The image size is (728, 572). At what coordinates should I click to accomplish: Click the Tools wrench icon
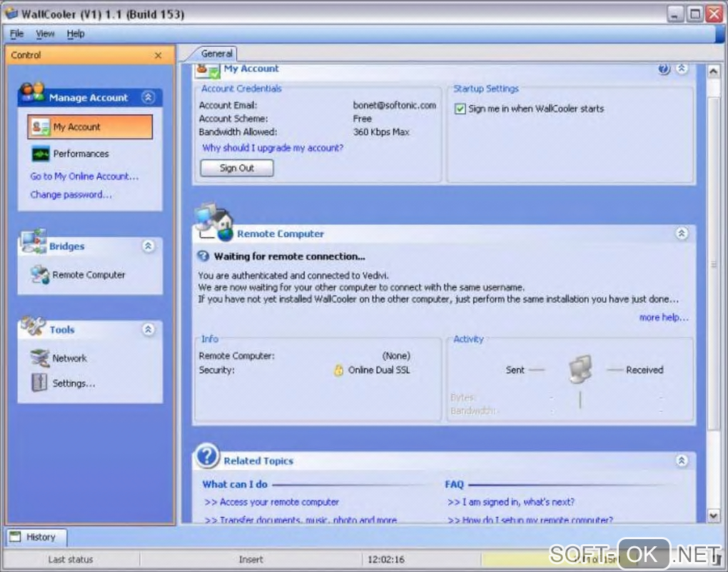pos(33,325)
